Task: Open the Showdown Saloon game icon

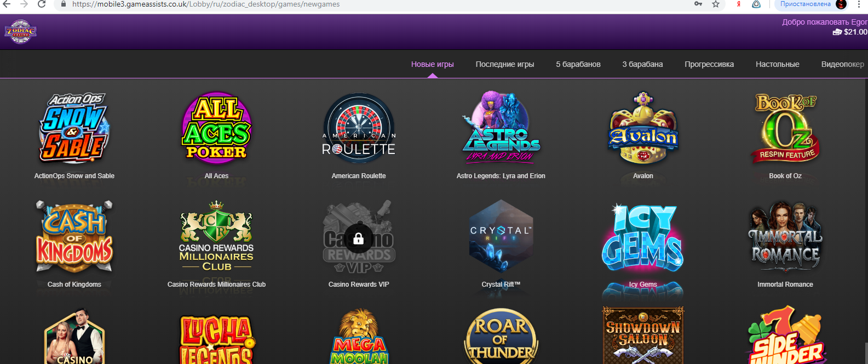Action: 643,335
